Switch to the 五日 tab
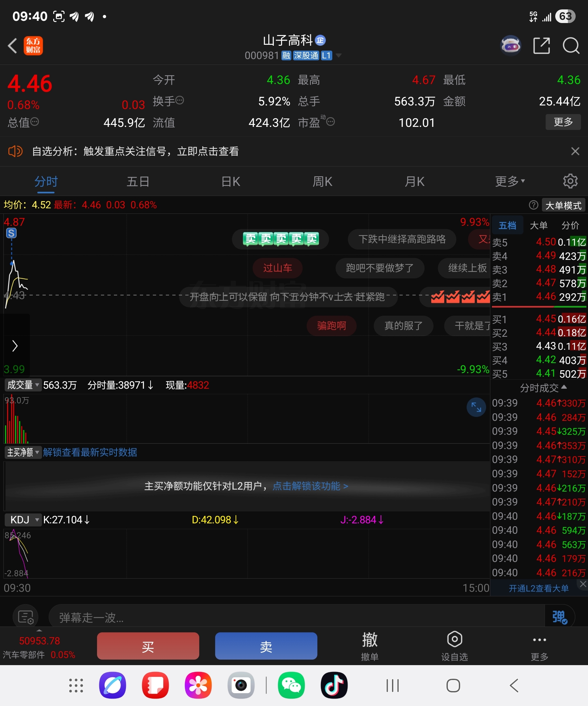 pos(138,182)
